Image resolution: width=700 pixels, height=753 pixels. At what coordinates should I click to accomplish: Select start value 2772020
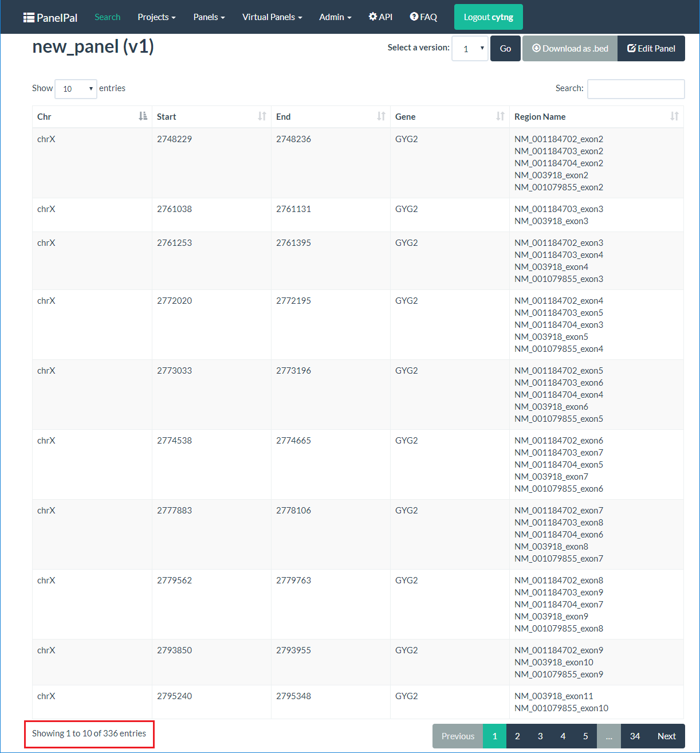tap(174, 301)
